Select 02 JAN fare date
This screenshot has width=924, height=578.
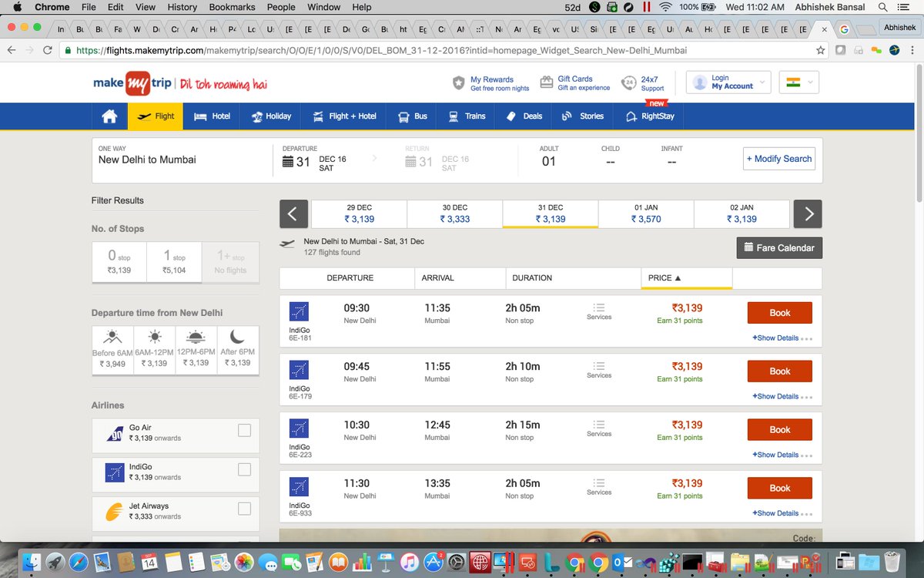coord(742,214)
